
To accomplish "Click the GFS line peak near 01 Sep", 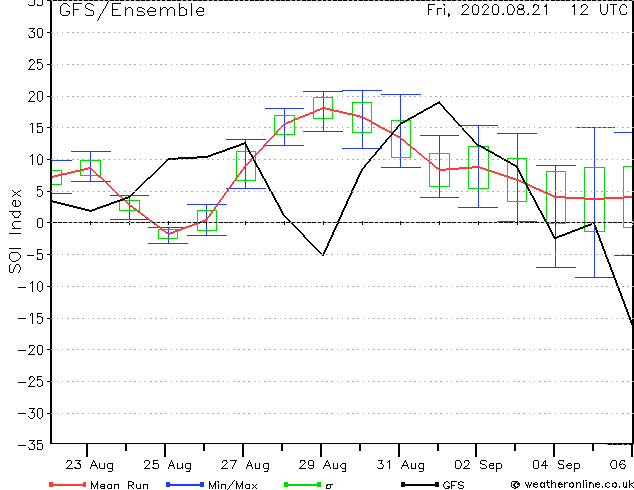I will [x=439, y=102].
